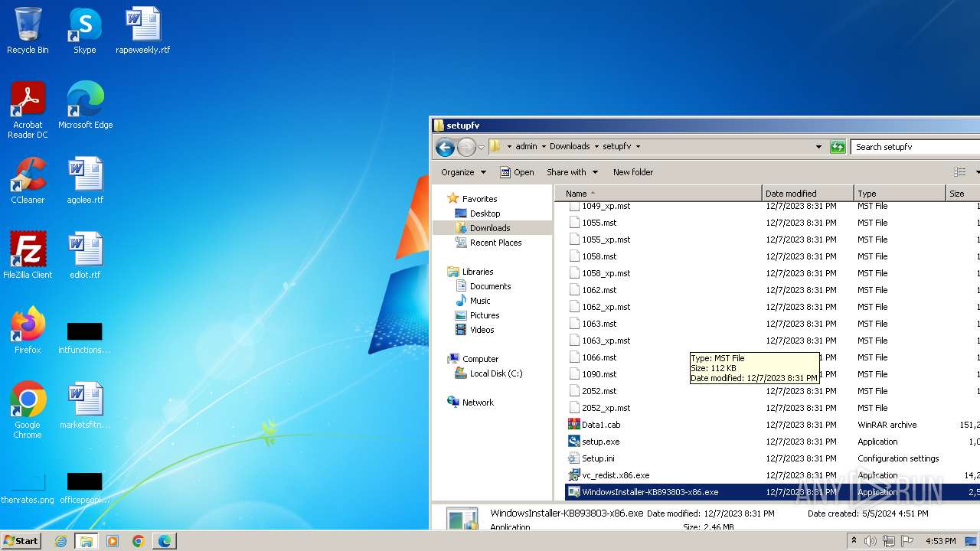Expand the Downloads breadcrumb arrow
The height and width of the screenshot is (551, 980).
click(x=596, y=147)
